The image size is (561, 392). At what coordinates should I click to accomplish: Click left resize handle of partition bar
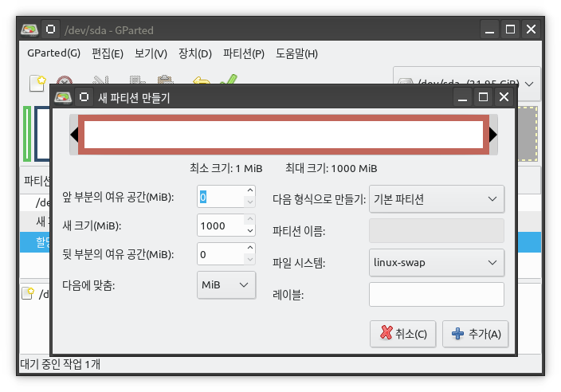pyautogui.click(x=74, y=135)
